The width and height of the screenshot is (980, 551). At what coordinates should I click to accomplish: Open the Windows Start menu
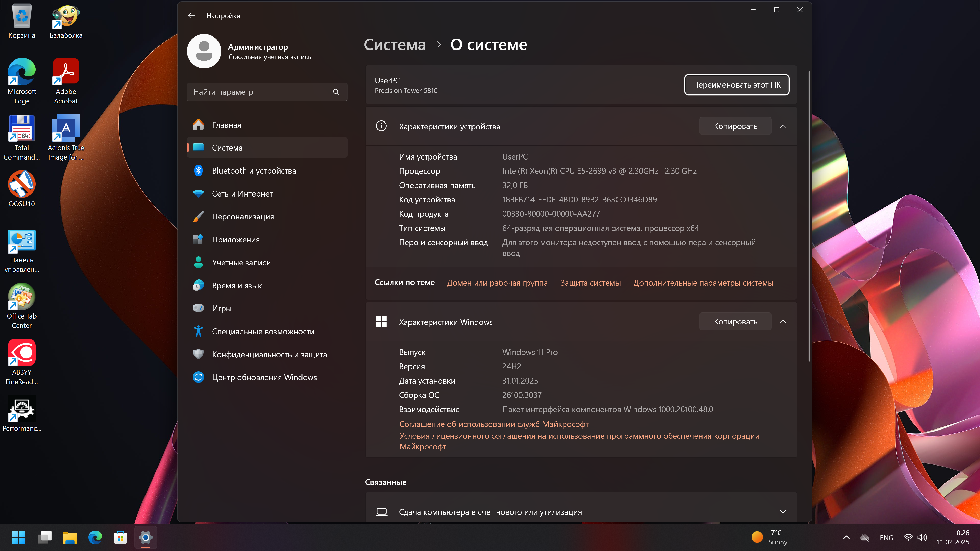(19, 537)
